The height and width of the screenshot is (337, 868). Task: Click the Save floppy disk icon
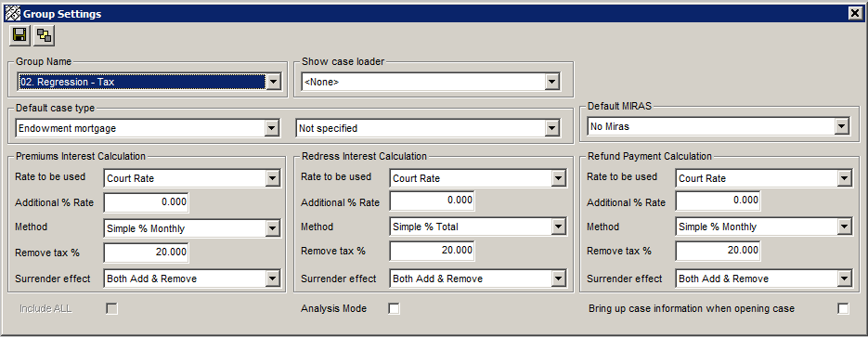[x=19, y=36]
